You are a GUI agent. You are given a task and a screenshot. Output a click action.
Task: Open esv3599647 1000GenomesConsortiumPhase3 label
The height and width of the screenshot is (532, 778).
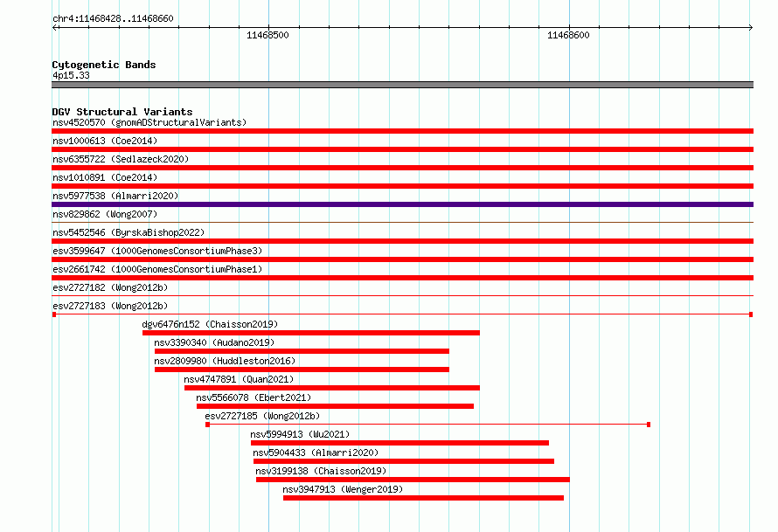pyautogui.click(x=157, y=251)
